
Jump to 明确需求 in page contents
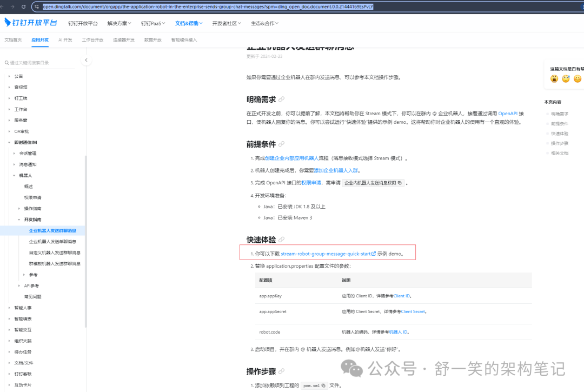(x=560, y=114)
